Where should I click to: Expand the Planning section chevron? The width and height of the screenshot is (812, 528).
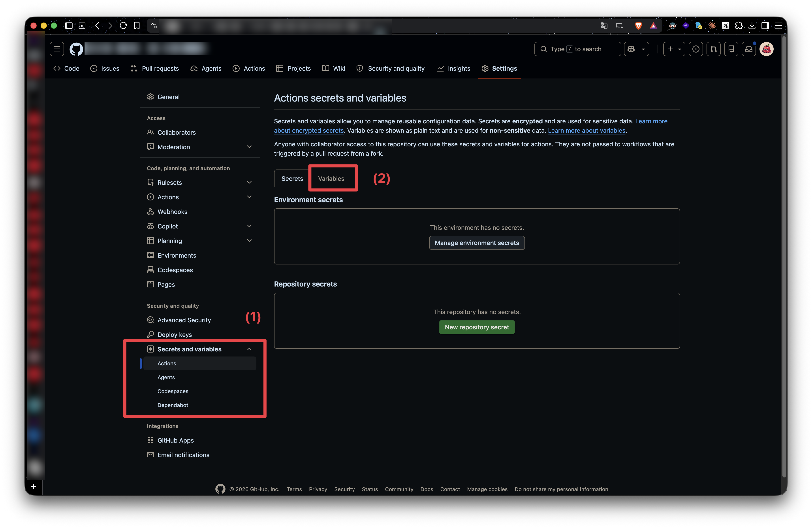[249, 241]
